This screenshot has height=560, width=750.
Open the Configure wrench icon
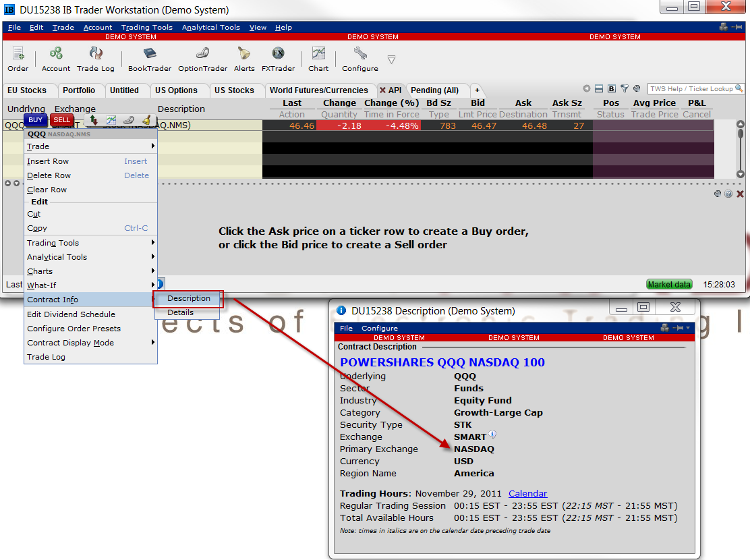[360, 59]
